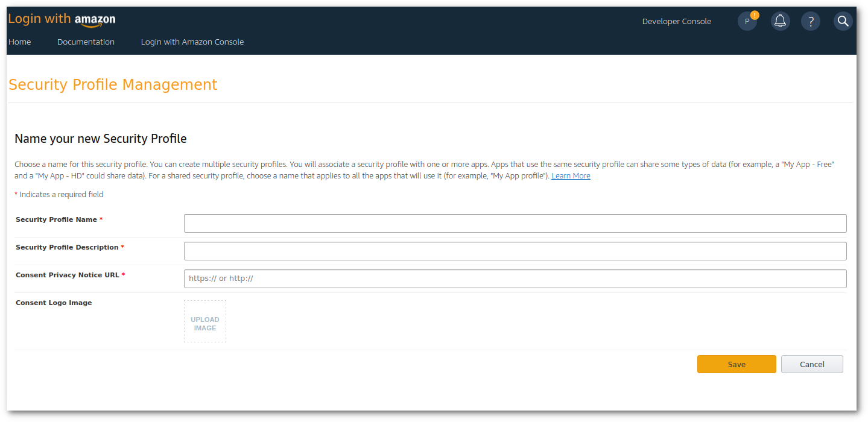Open the search magnifier icon
Image resolution: width=868 pixels, height=422 pixels.
pyautogui.click(x=843, y=21)
